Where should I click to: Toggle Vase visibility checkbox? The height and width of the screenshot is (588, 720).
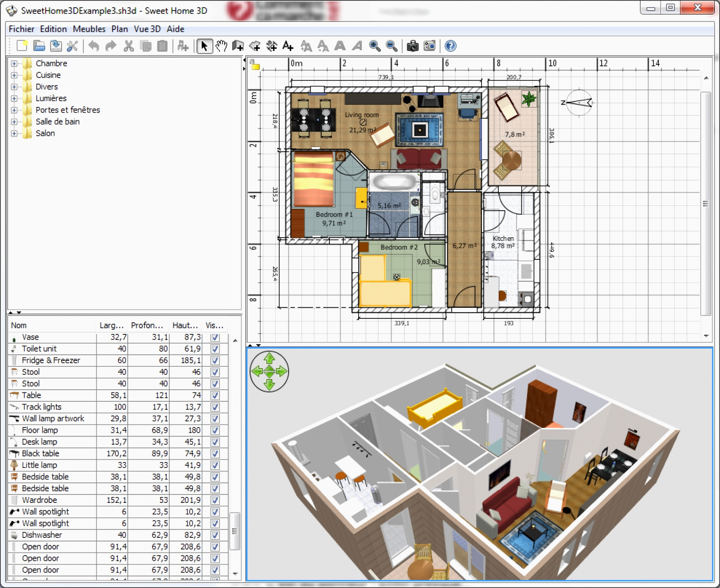point(215,337)
